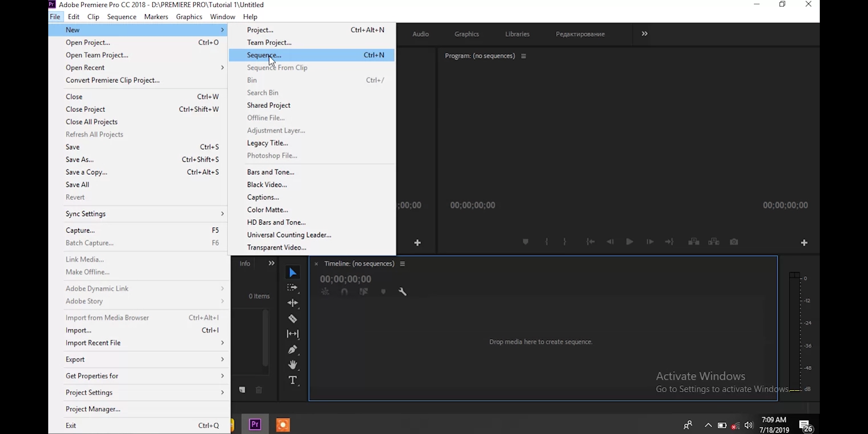868x434 pixels.
Task: Choose New Sequence menu item
Action: tap(311, 55)
